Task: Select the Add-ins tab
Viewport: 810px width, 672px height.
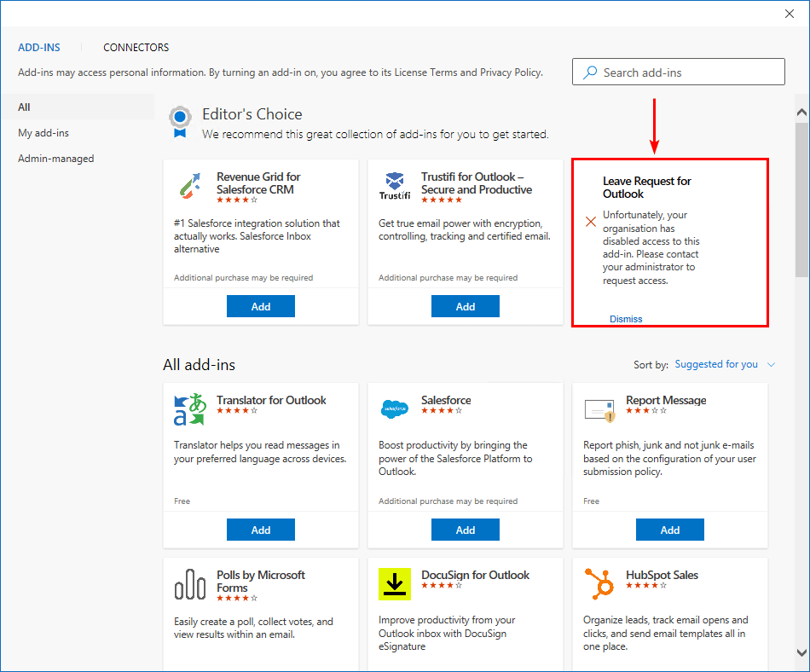Action: (x=39, y=48)
